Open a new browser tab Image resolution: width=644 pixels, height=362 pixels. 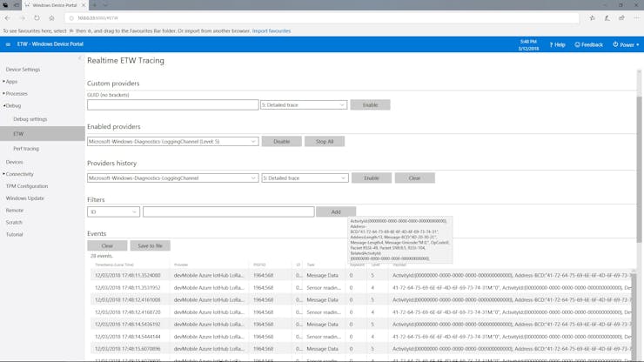click(x=95, y=5)
